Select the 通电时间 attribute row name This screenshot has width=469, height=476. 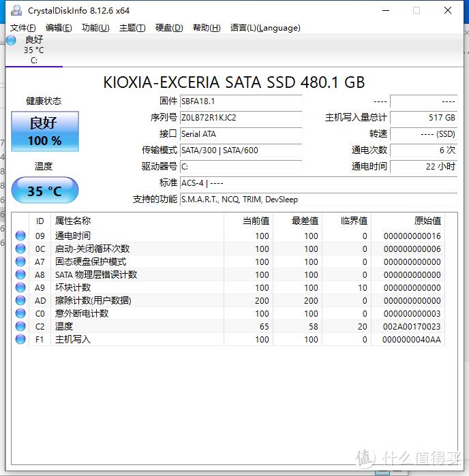[x=73, y=236]
